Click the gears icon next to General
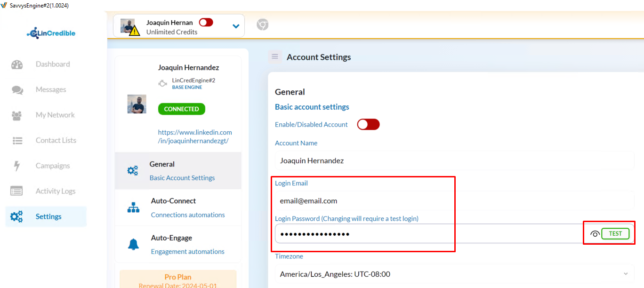 133,171
